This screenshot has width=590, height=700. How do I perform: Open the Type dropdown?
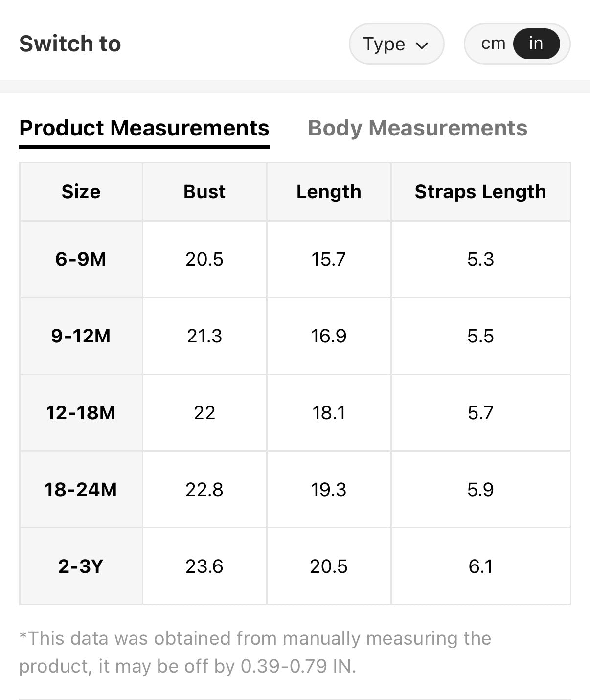click(396, 44)
